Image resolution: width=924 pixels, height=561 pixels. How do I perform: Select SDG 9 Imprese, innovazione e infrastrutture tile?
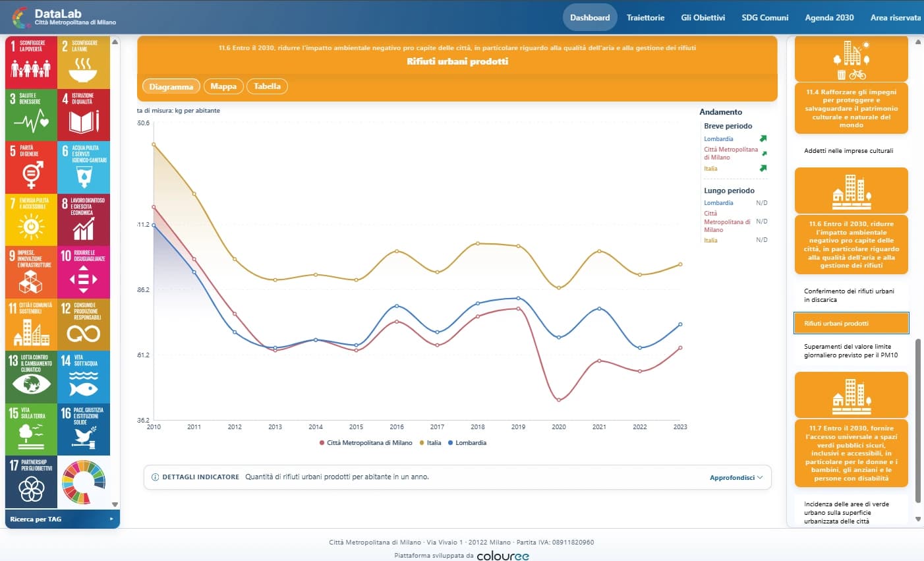click(x=31, y=272)
